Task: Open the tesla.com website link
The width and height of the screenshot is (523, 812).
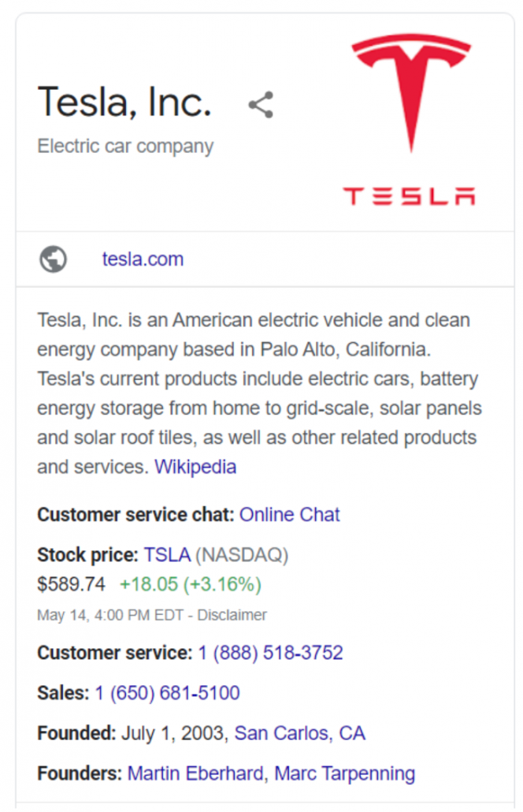Action: click(143, 259)
